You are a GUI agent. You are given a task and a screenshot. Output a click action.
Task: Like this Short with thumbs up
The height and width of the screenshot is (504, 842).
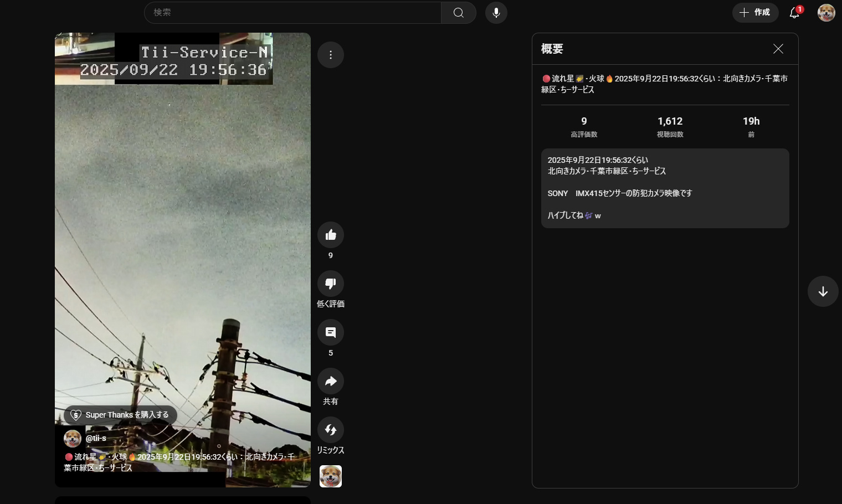pos(331,235)
